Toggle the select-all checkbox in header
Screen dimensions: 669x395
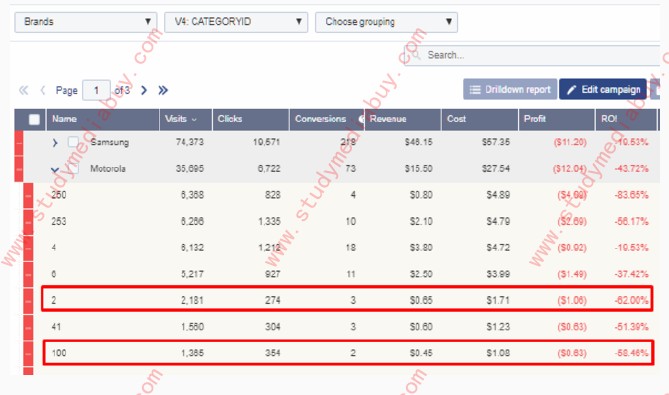point(34,119)
